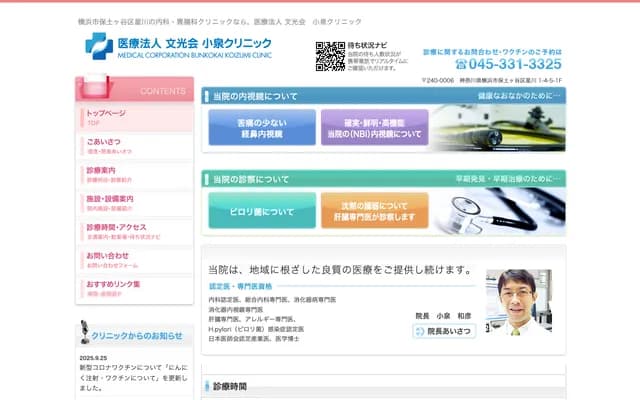Click the orange 肝臓専門医が診察します button
The height and width of the screenshot is (400, 640).
tap(375, 211)
